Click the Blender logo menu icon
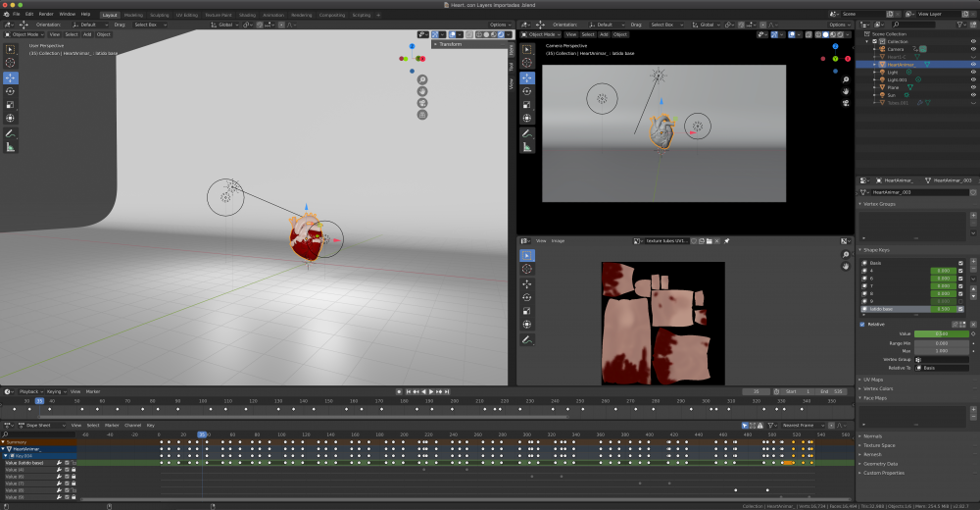 point(6,14)
